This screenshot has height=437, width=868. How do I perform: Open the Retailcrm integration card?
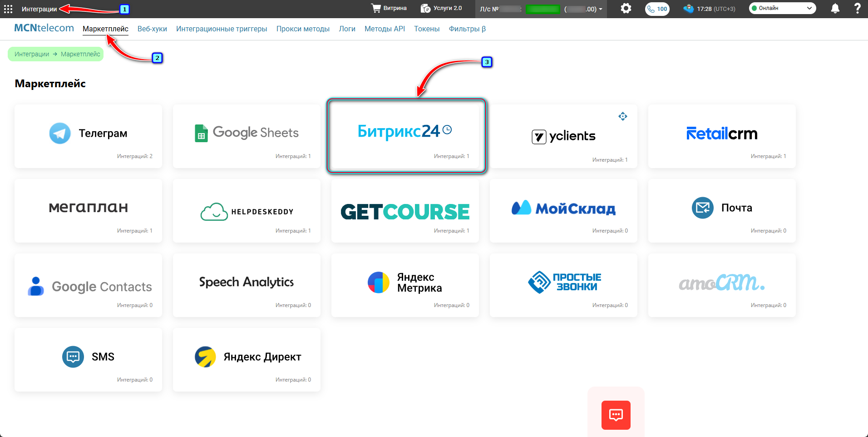[722, 136]
